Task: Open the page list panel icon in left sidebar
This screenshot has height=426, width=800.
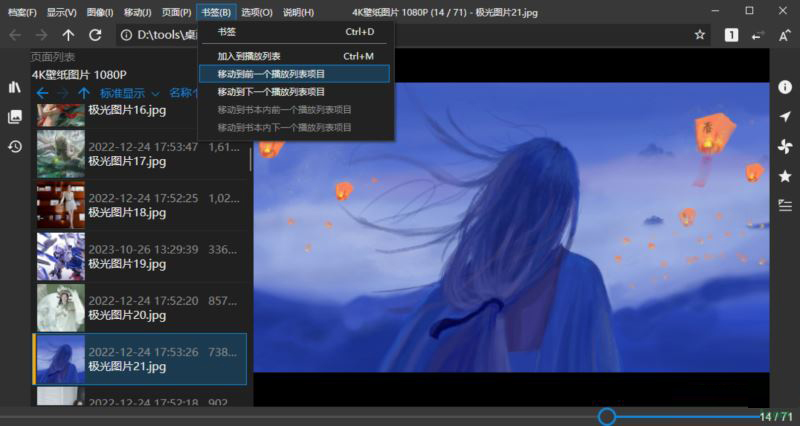Action: (15, 116)
